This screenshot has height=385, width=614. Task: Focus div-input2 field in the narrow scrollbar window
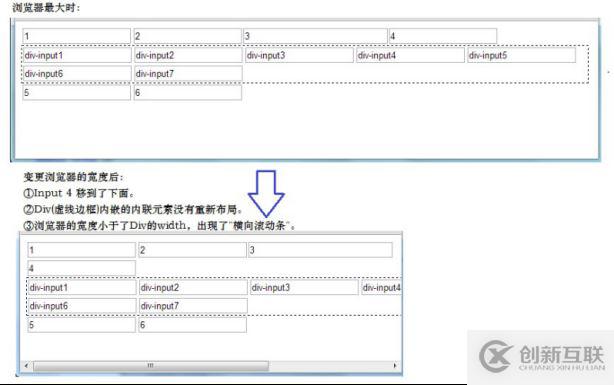193,287
